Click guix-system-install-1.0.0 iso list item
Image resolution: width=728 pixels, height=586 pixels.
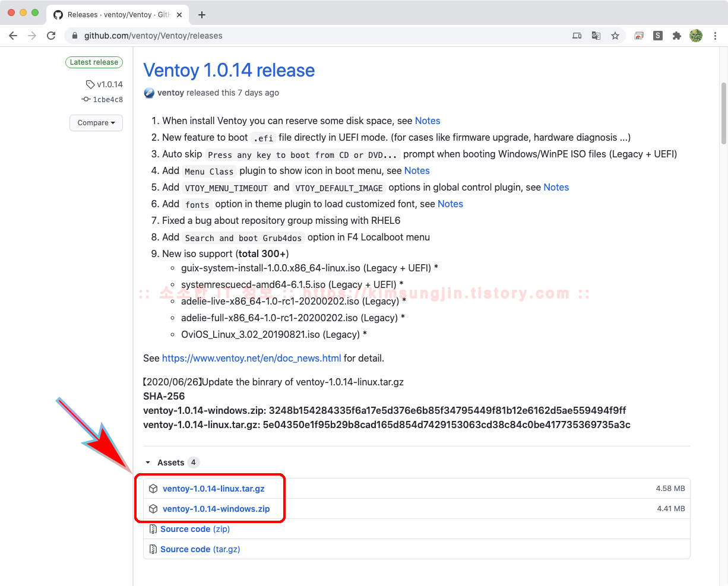point(309,268)
